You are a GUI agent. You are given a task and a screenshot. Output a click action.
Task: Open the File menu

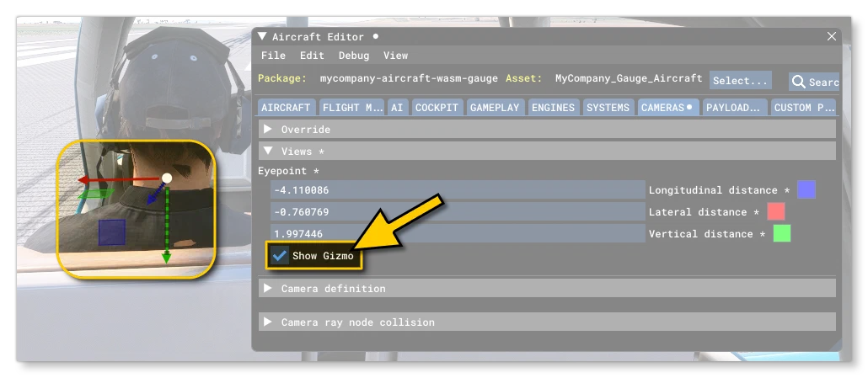[x=274, y=56]
